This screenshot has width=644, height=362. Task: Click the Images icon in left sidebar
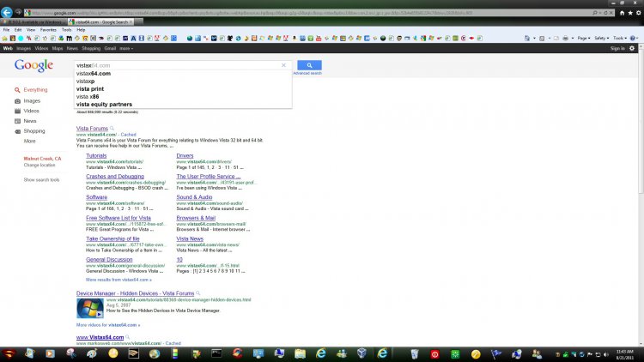17,101
